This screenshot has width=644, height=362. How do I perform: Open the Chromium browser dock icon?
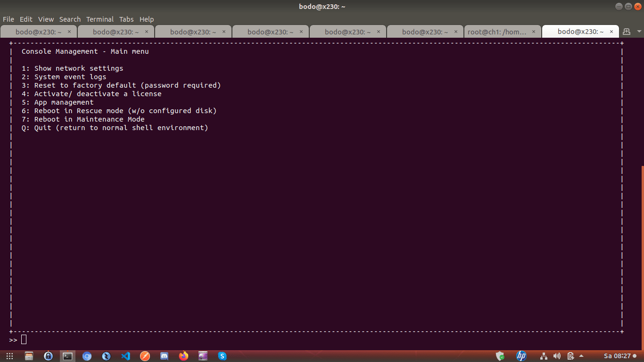[x=87, y=356]
